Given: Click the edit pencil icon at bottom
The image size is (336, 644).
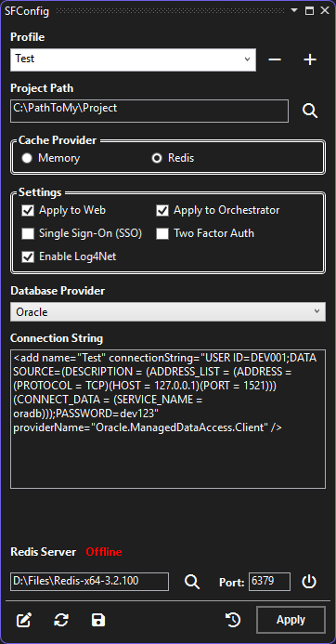Looking at the screenshot, I should pos(24,620).
